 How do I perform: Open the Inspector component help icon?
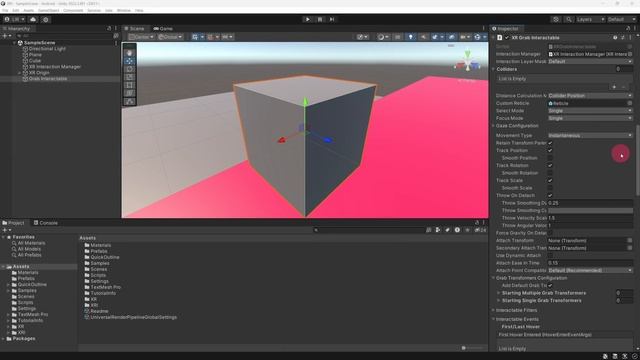coord(615,38)
